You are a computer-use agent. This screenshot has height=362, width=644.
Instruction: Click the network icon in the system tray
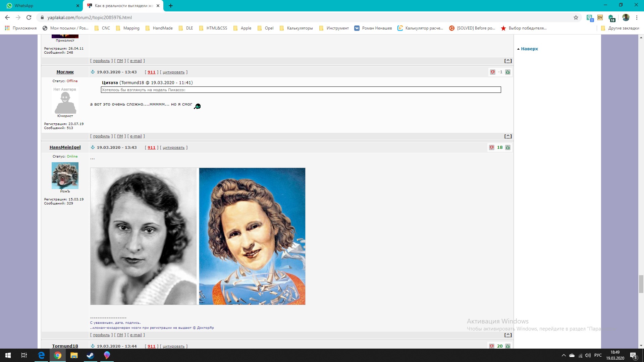[581, 355]
